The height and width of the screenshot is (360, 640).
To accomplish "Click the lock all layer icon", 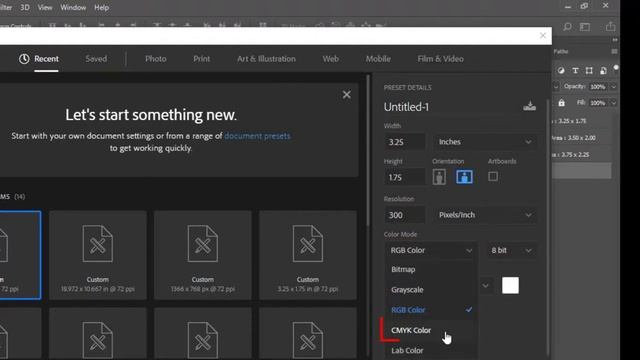I will click(x=562, y=103).
